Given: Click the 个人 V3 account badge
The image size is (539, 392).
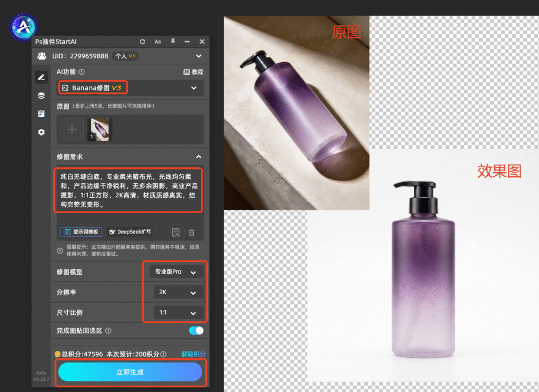Looking at the screenshot, I should 125,56.
